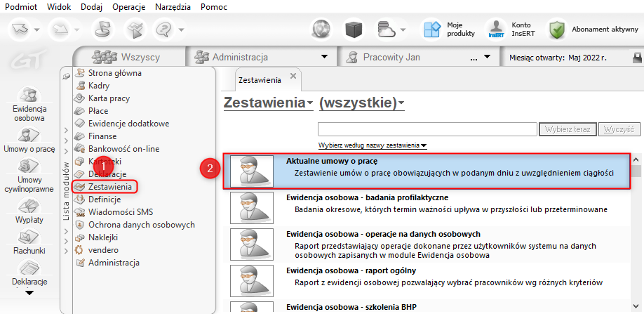Viewport: 644px width, 314px height.
Task: Expand the back arrow history dropdown
Action: (x=36, y=30)
